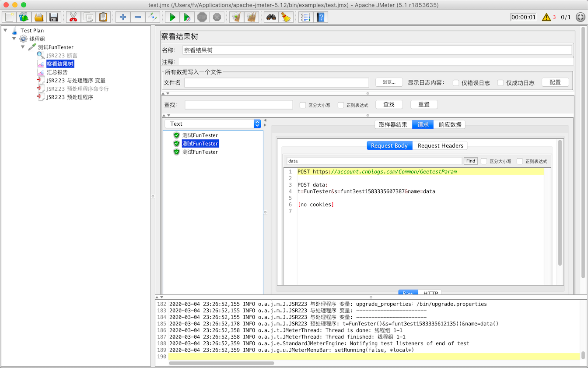Select the first 测试FunTester sample result
The height and width of the screenshot is (368, 588).
point(200,135)
